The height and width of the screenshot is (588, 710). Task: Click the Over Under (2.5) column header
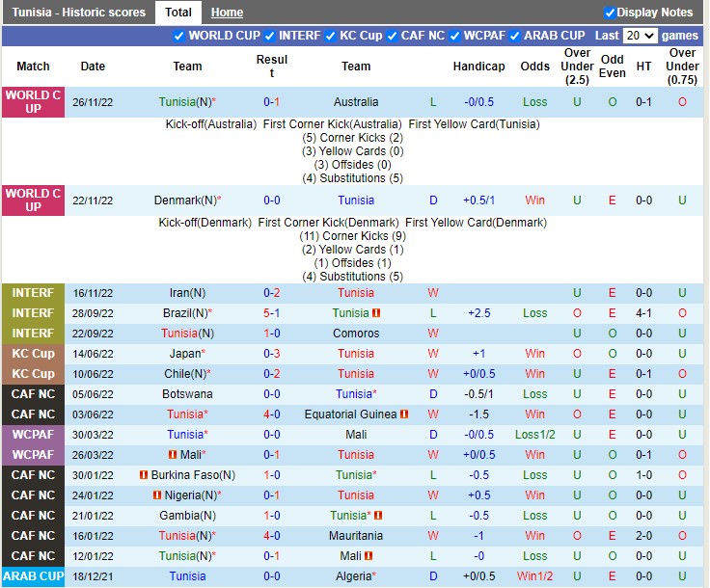(577, 67)
